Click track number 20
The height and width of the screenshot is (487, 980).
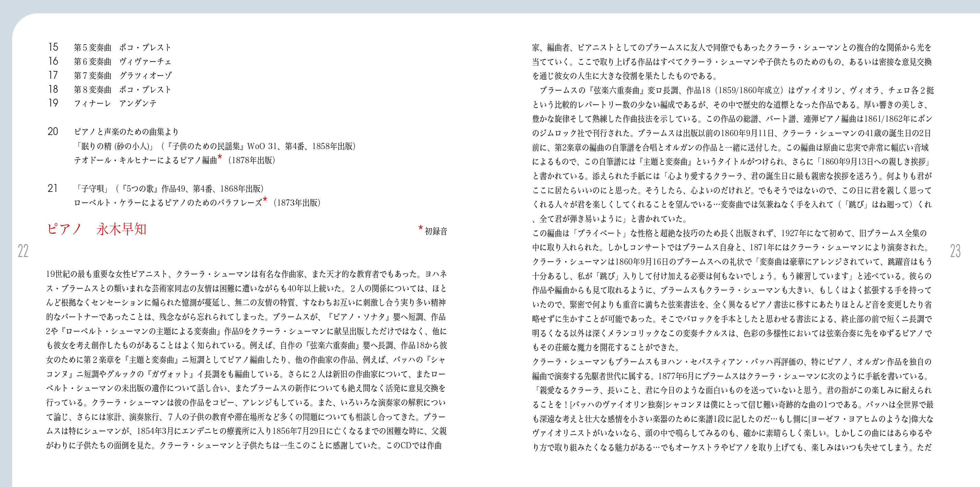point(53,132)
